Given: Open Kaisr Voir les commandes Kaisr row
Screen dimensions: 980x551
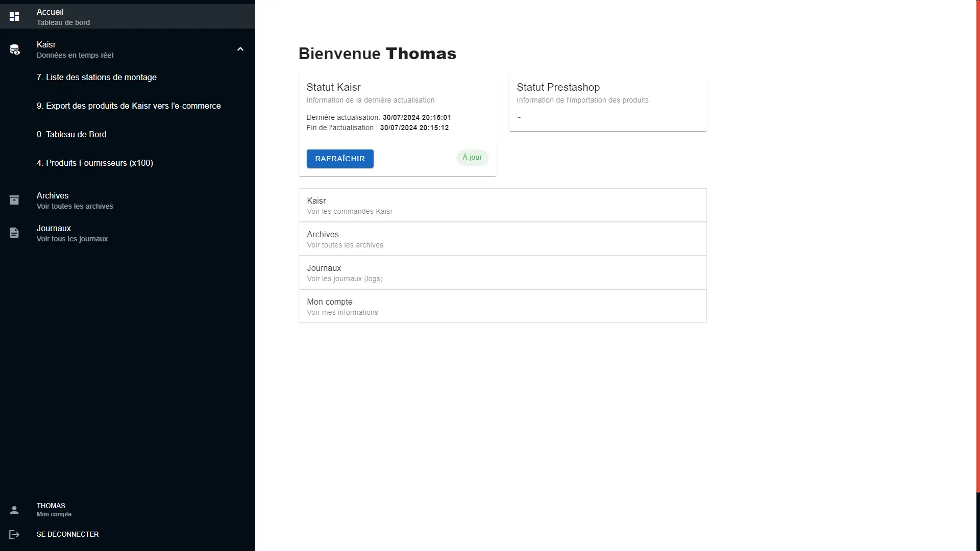Looking at the screenshot, I should coord(503,205).
